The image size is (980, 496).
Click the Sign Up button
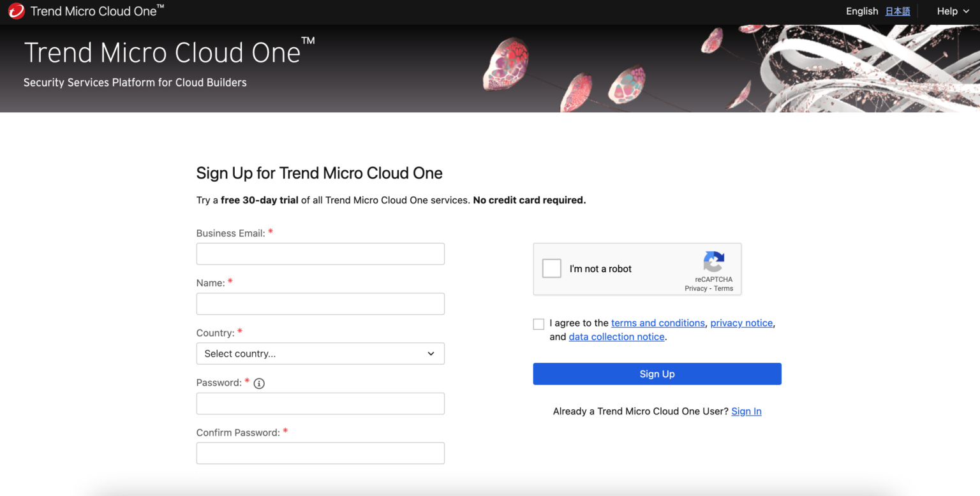pos(657,374)
